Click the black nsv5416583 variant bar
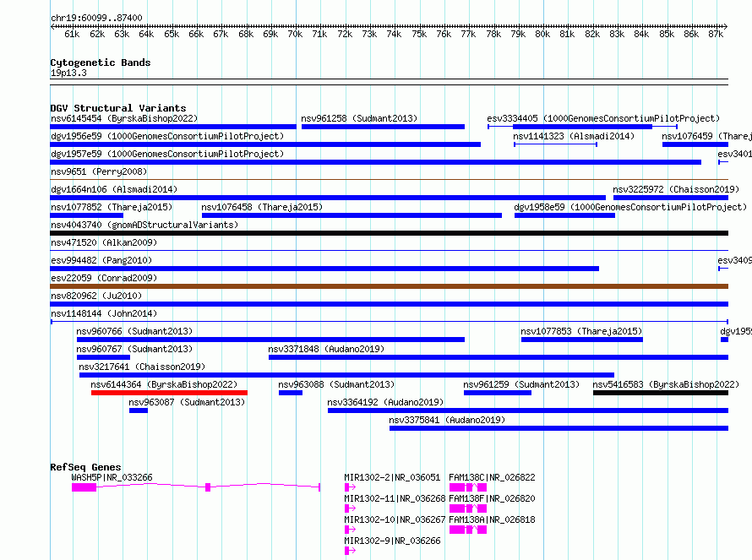The width and height of the screenshot is (752, 560). pyautogui.click(x=661, y=393)
